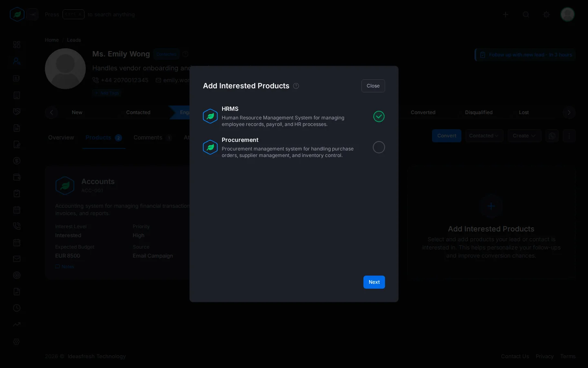Select the HRMS product checkmark
Image resolution: width=588 pixels, height=368 pixels.
(379, 117)
